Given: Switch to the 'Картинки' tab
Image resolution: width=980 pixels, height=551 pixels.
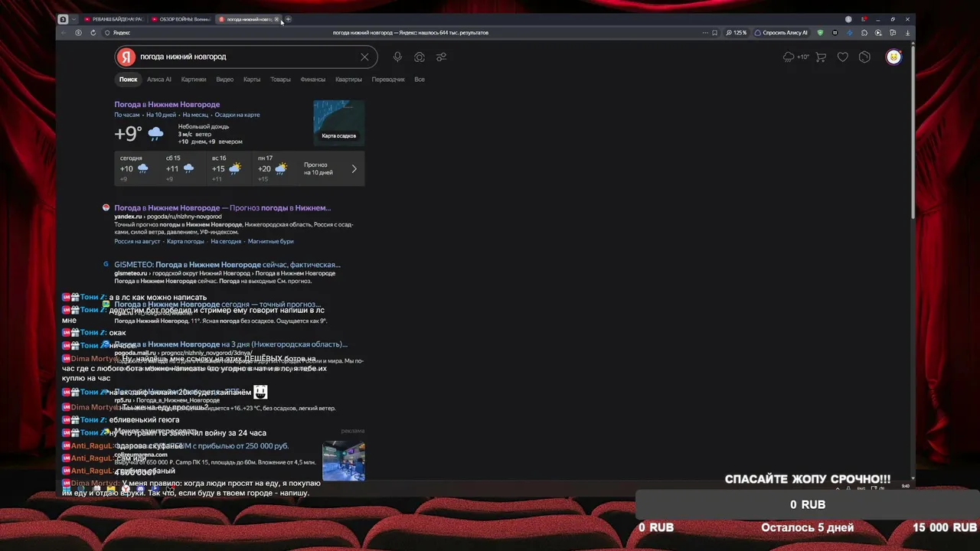Looking at the screenshot, I should (194, 80).
